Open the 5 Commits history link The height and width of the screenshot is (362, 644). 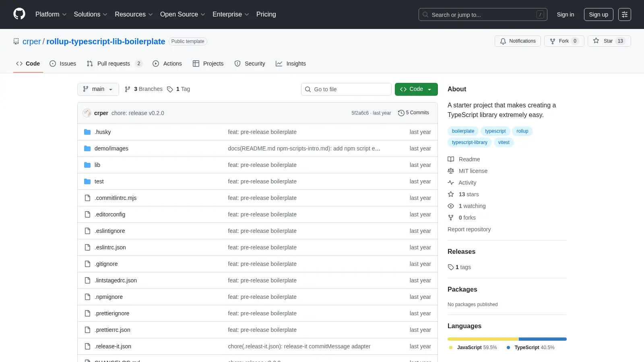coord(413,113)
